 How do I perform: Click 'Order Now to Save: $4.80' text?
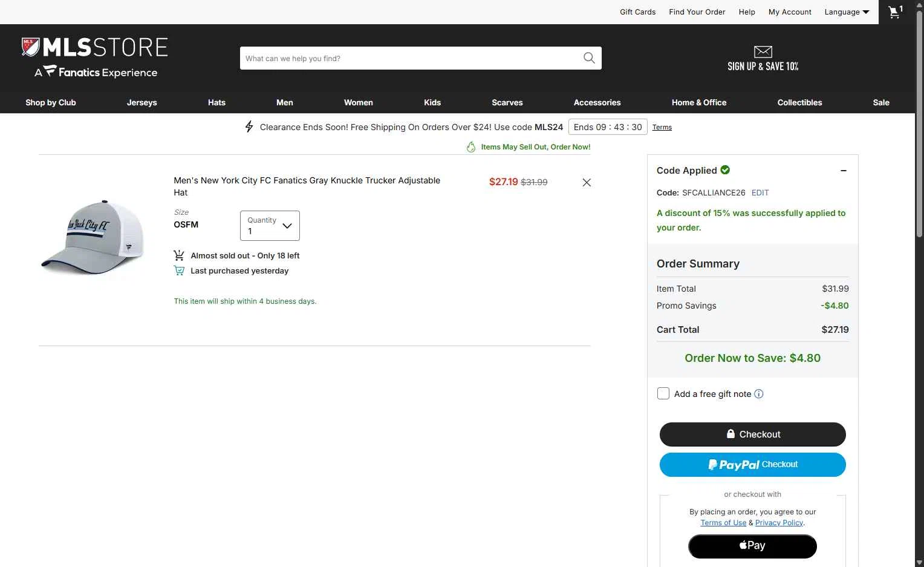[x=753, y=358]
